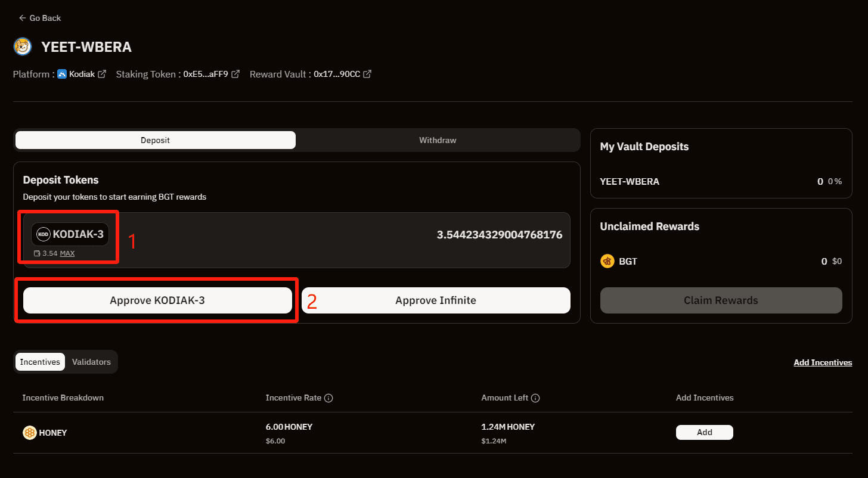Viewport: 868px width, 478px height.
Task: Click the Approve Infinite button
Action: click(436, 300)
